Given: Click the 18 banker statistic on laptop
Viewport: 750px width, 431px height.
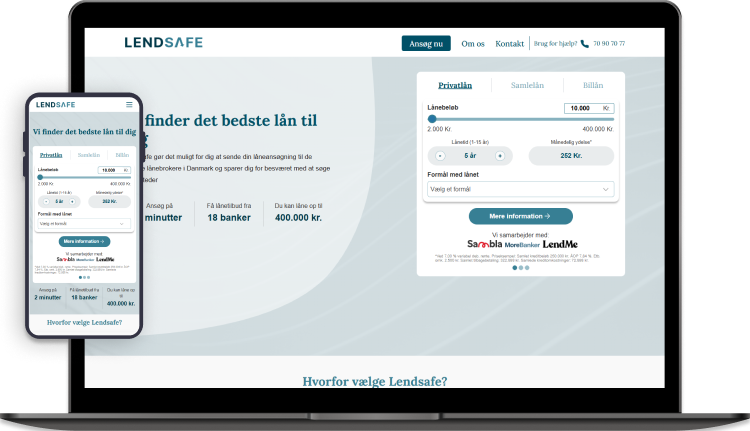Looking at the screenshot, I should point(229,218).
